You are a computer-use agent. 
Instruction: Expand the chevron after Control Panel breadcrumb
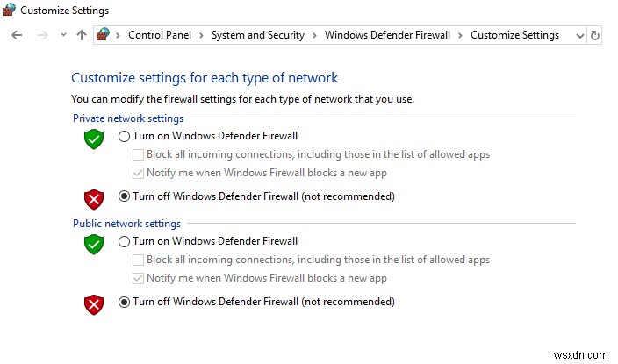(x=201, y=35)
